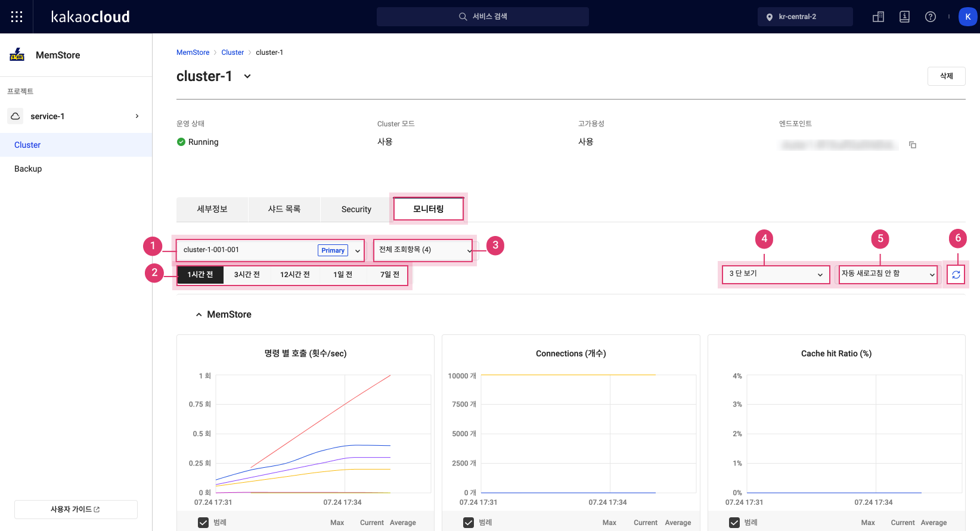The width and height of the screenshot is (980, 531).
Task: Click the Connections (개수) chart title
Action: [571, 353]
